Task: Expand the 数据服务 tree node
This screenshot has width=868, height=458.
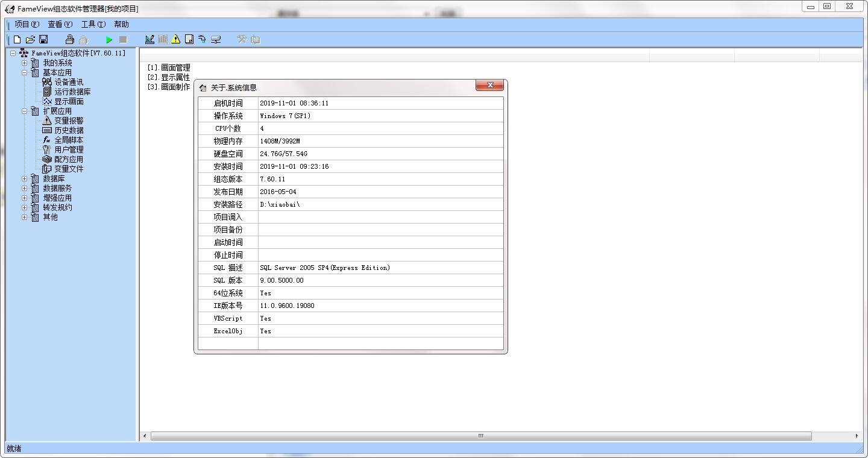Action: (x=25, y=188)
